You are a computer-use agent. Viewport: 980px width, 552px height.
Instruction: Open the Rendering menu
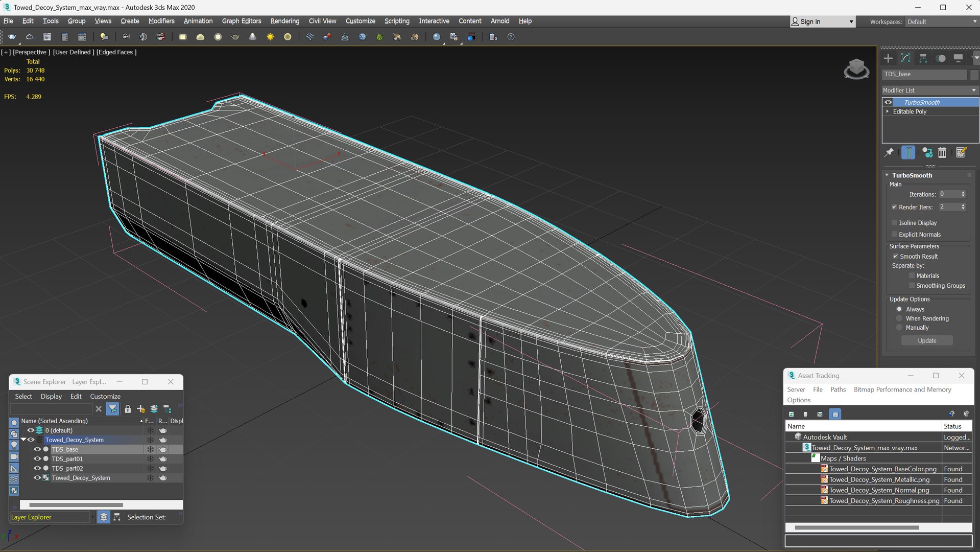pyautogui.click(x=284, y=21)
